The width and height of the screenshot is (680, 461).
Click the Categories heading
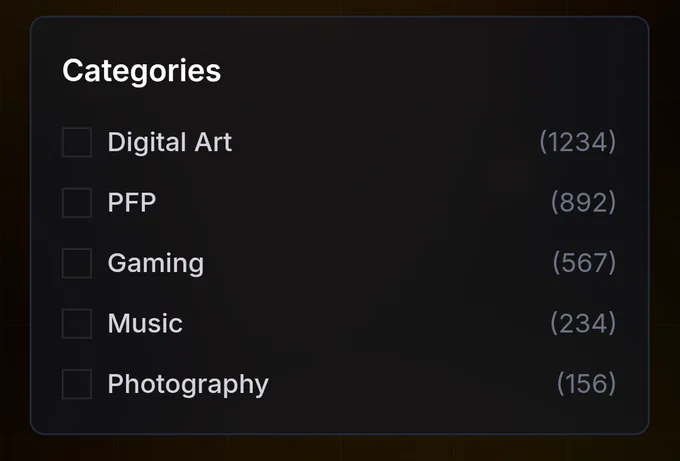(x=141, y=71)
